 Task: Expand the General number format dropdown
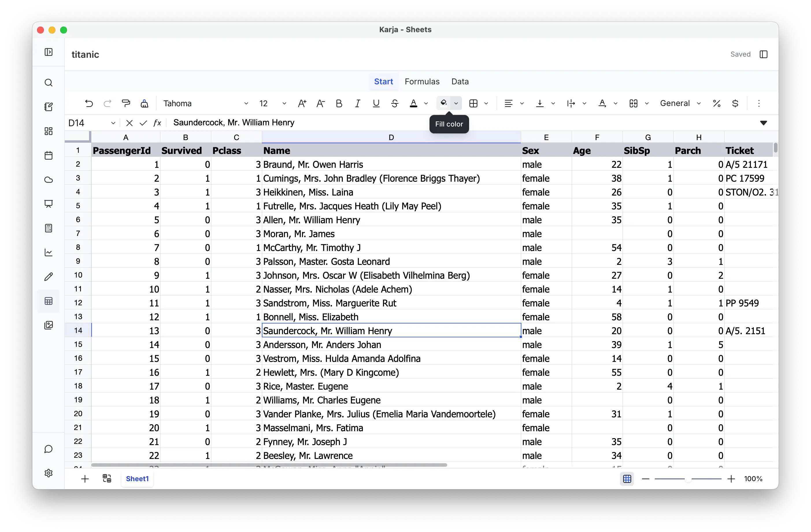pyautogui.click(x=680, y=103)
